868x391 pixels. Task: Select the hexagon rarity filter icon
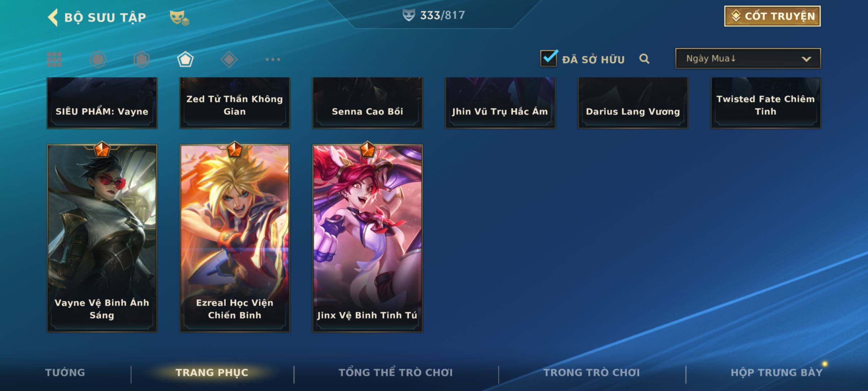tap(142, 59)
